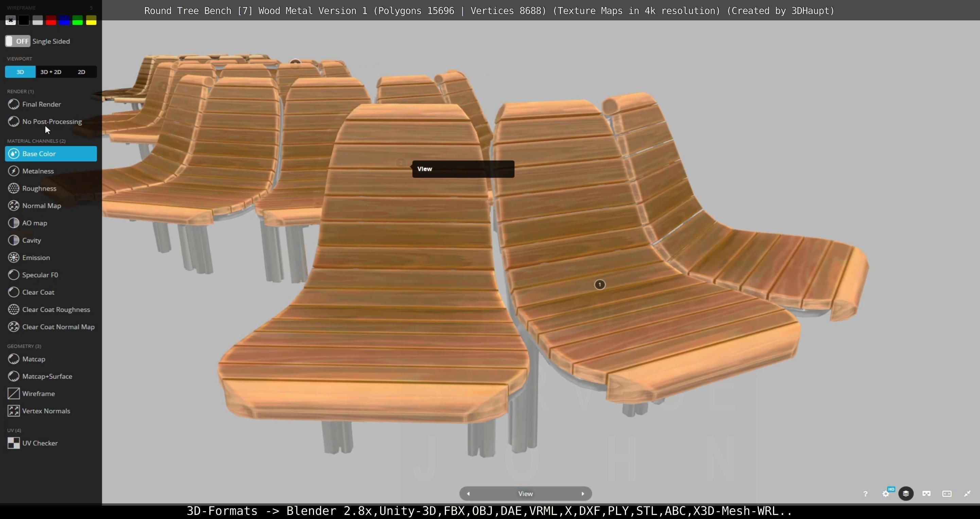The width and height of the screenshot is (980, 519).
Task: Open the View annotation list
Action: coord(525,494)
